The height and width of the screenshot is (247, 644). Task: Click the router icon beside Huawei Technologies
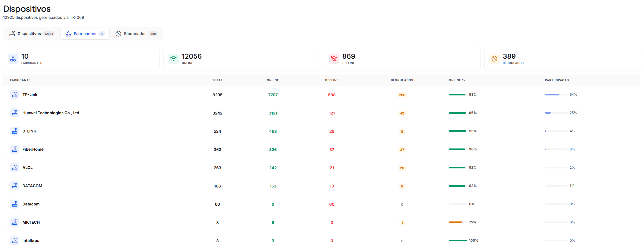click(15, 113)
